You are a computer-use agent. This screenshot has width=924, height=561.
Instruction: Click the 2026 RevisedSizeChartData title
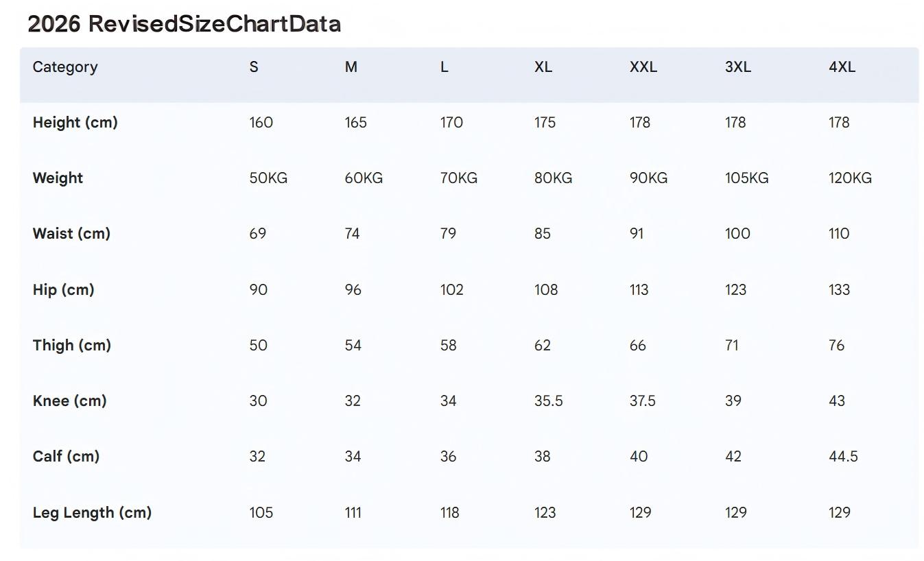click(184, 24)
